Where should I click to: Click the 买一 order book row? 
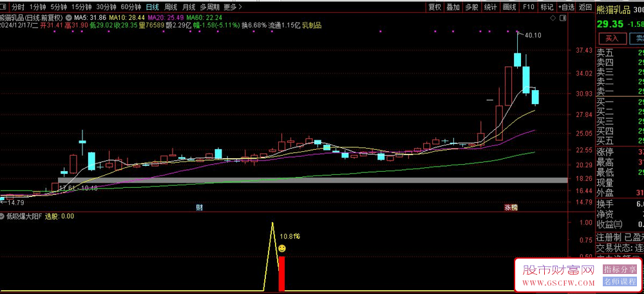tap(620, 102)
